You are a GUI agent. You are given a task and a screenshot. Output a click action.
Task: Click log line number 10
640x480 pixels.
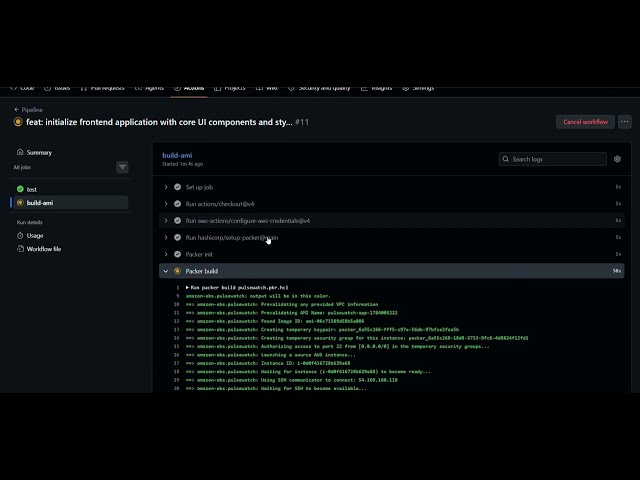177,304
